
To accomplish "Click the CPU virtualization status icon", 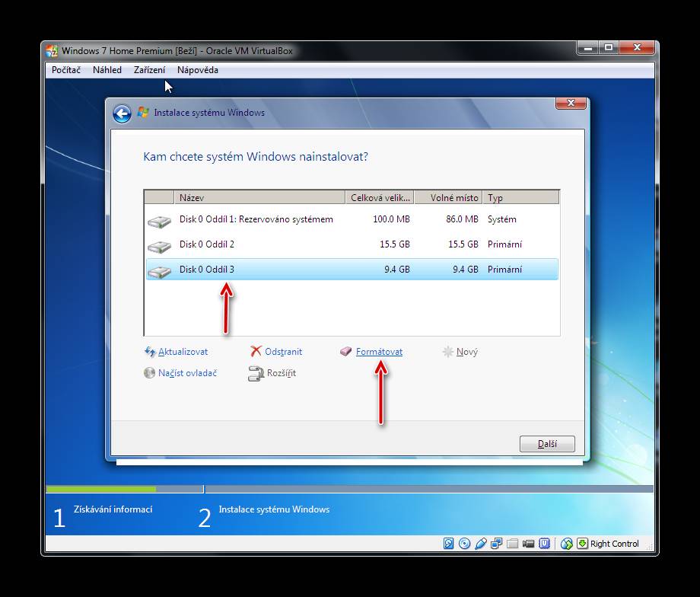I will (x=544, y=544).
